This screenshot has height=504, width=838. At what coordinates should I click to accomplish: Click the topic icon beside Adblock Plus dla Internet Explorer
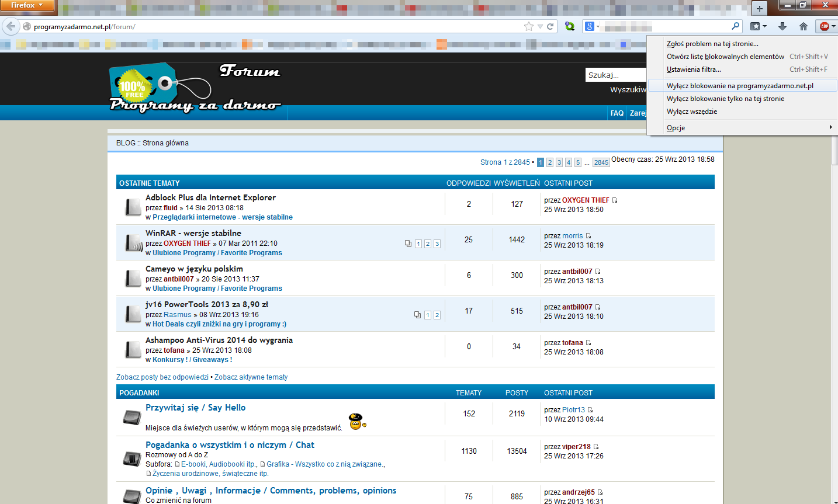[x=133, y=207]
